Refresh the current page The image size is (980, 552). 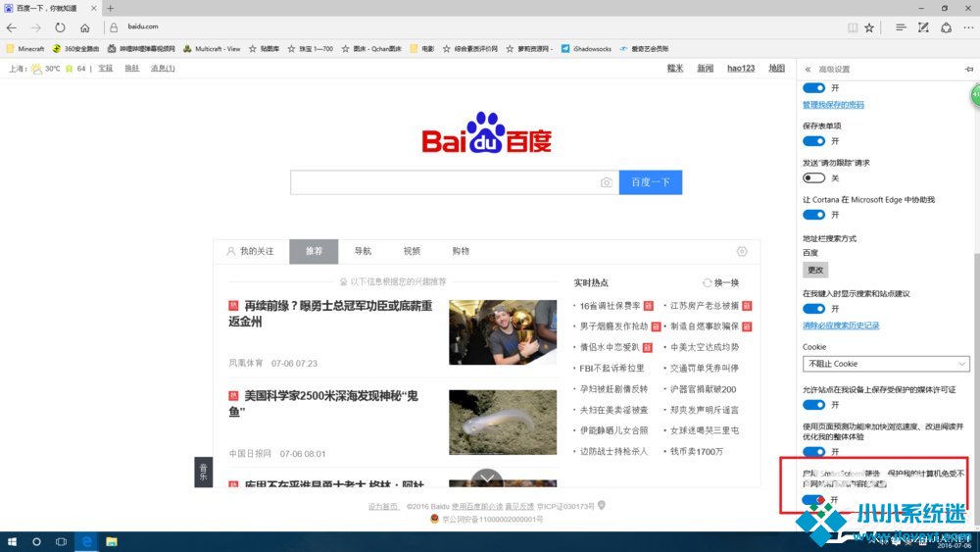[x=60, y=27]
